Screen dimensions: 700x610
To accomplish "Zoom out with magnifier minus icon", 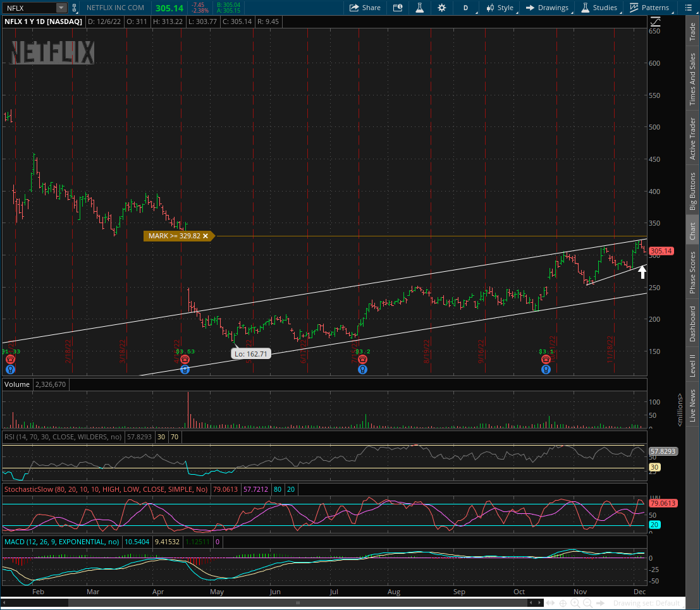I will point(588,603).
